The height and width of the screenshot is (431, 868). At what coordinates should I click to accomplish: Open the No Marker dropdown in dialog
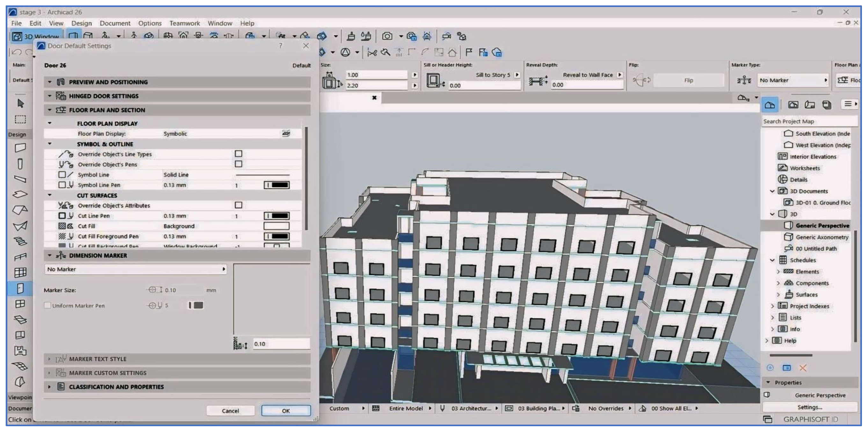(135, 269)
